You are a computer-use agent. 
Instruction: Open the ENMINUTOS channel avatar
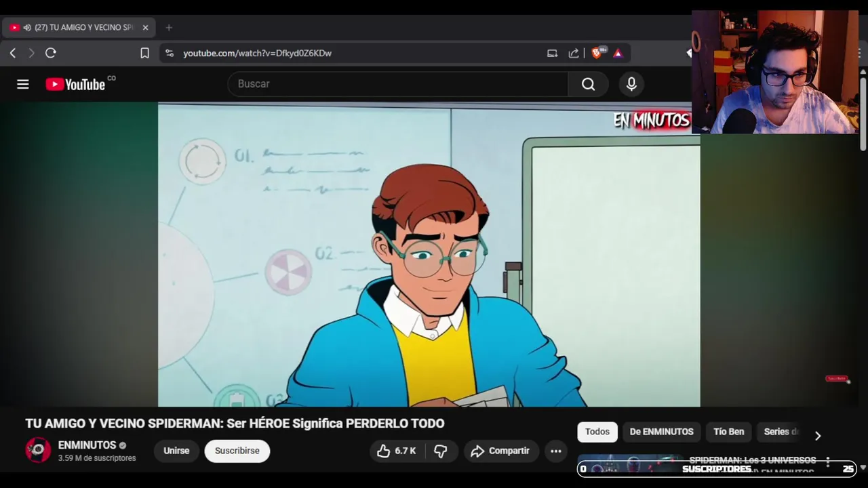[x=38, y=451]
